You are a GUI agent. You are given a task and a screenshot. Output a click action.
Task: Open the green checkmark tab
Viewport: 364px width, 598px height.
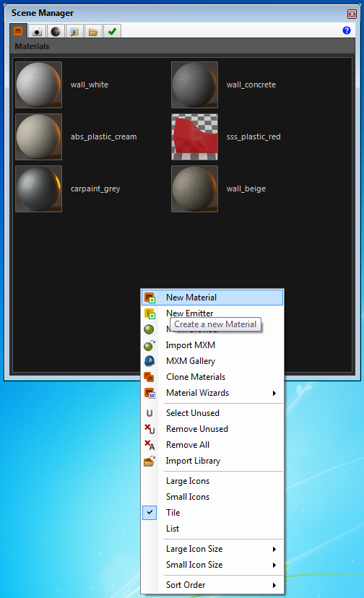tap(112, 31)
